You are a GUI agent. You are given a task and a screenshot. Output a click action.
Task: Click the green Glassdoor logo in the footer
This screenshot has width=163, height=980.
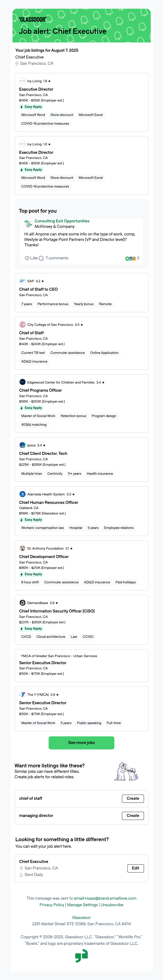81,956
